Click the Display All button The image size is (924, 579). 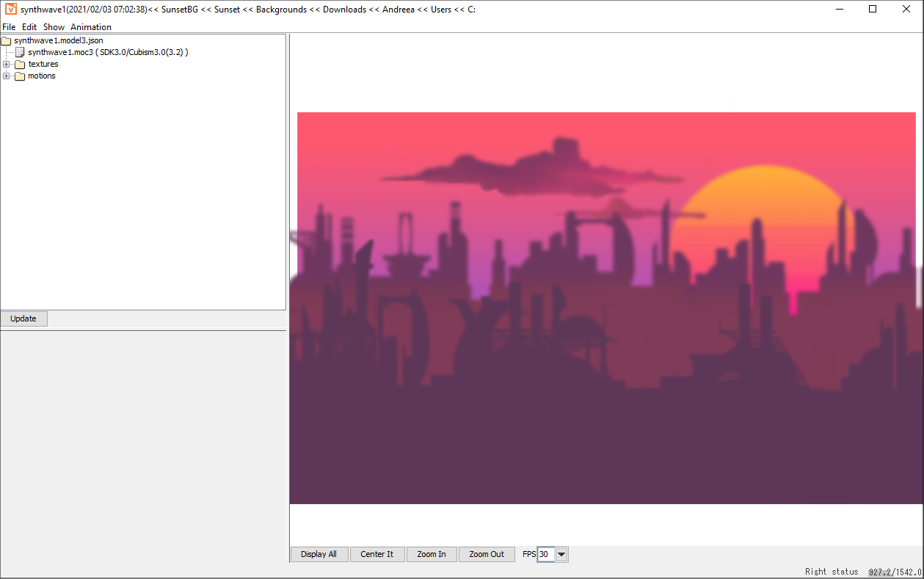point(319,555)
